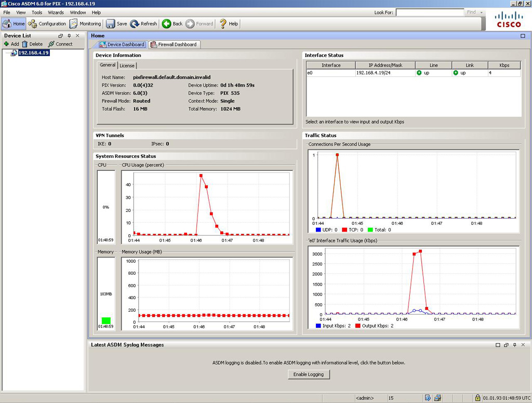Add a device in Device List
532x403 pixels.
click(11, 44)
